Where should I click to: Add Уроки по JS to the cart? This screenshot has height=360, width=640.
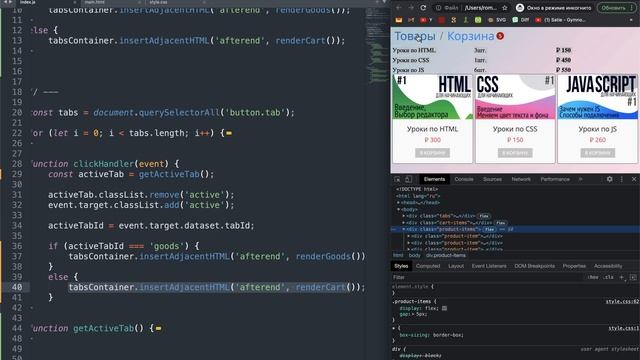click(x=598, y=153)
